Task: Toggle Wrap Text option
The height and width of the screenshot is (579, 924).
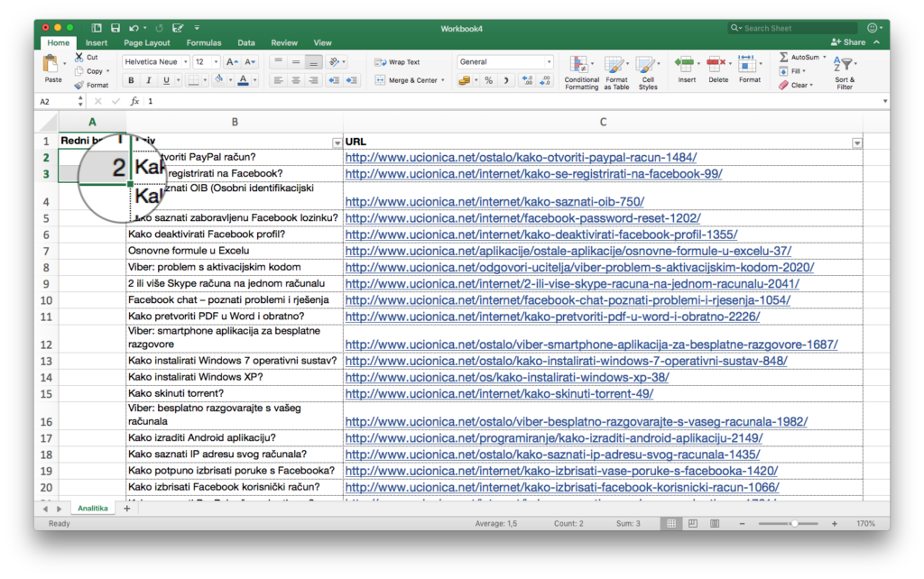Action: tap(397, 62)
